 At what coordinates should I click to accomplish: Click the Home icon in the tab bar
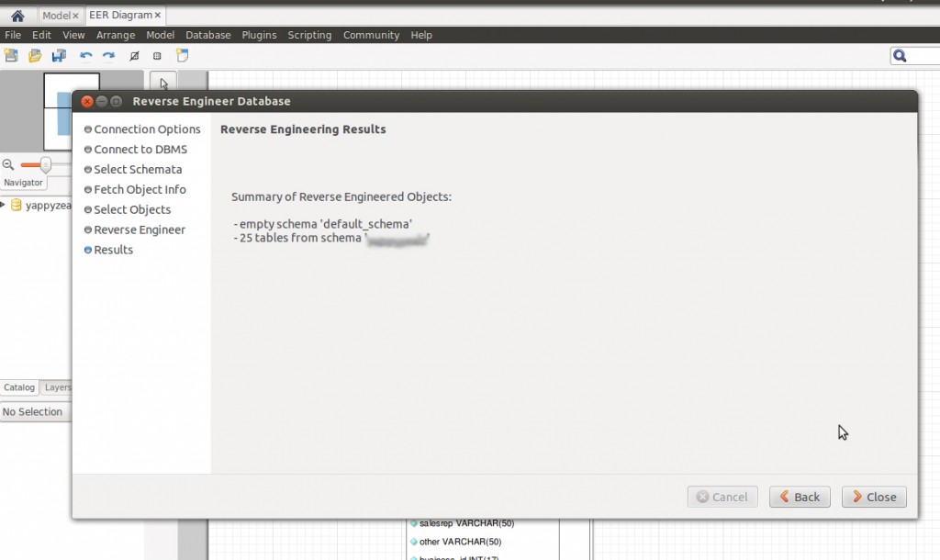16,15
